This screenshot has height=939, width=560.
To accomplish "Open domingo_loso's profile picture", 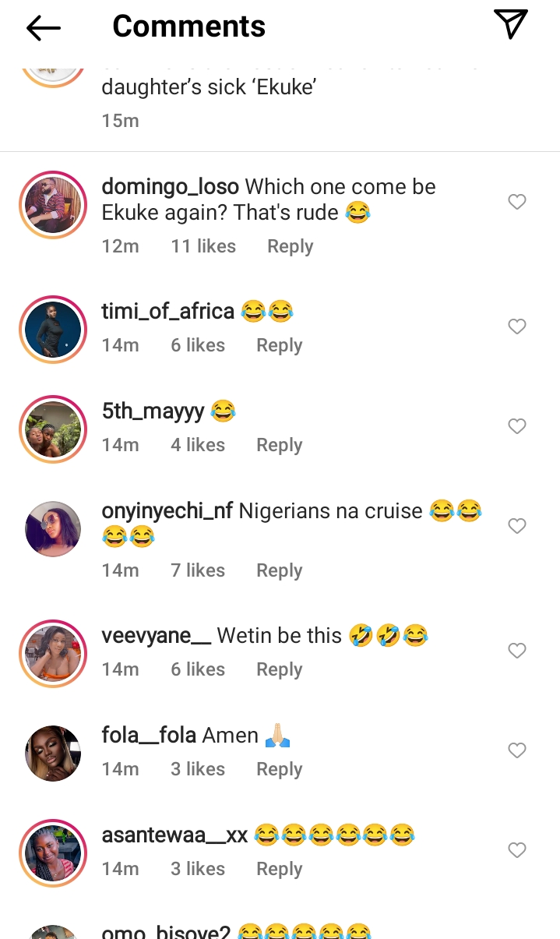I will tap(53, 204).
